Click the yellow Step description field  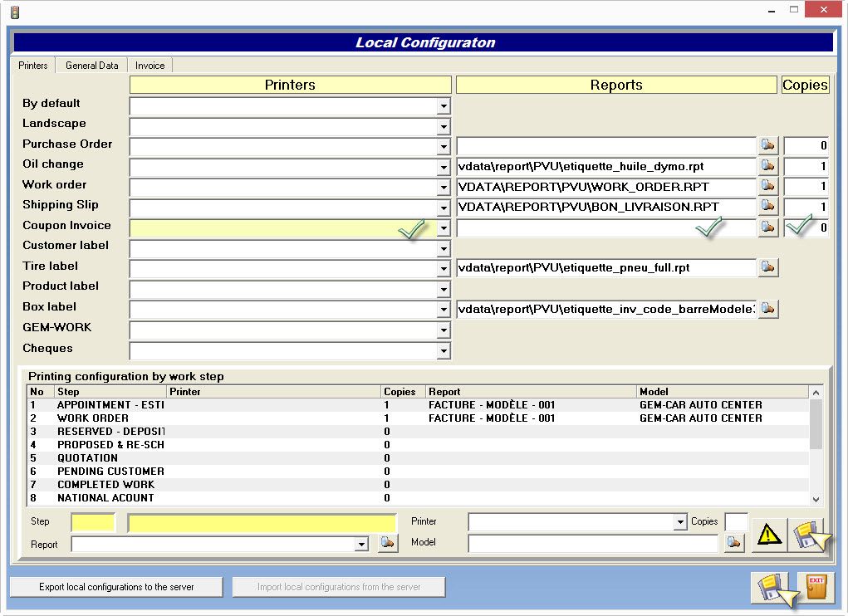262,523
